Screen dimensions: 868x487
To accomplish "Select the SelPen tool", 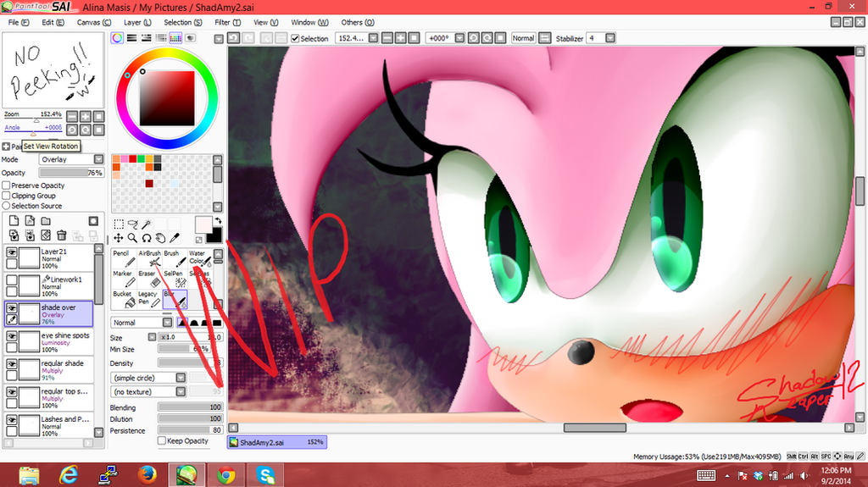I will [175, 279].
